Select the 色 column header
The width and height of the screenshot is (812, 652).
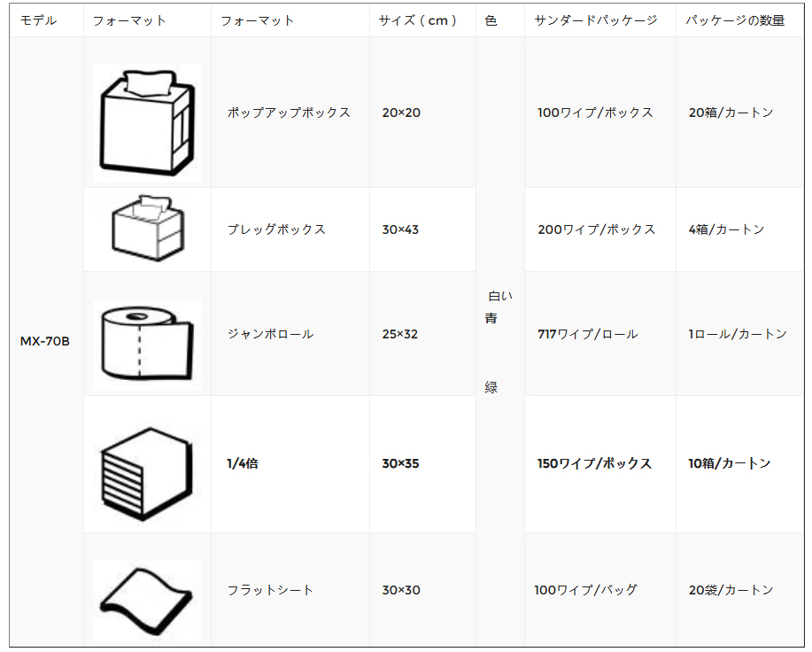point(491,20)
